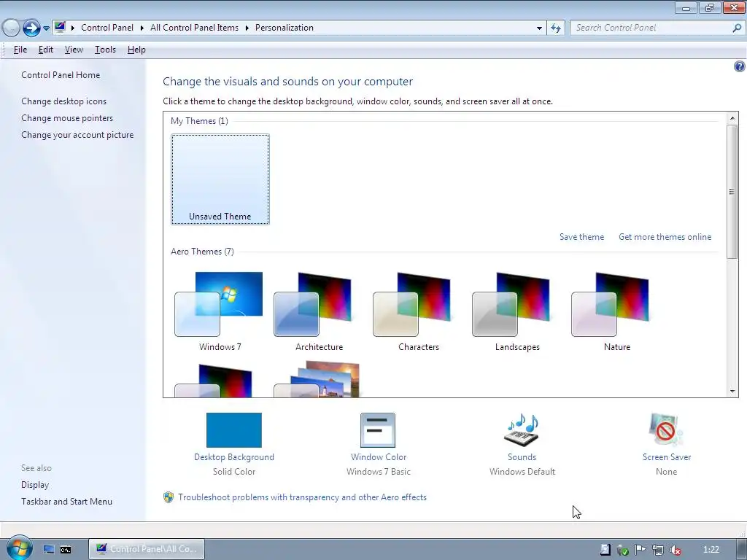Restore down the window
747x560 pixels.
coord(709,7)
